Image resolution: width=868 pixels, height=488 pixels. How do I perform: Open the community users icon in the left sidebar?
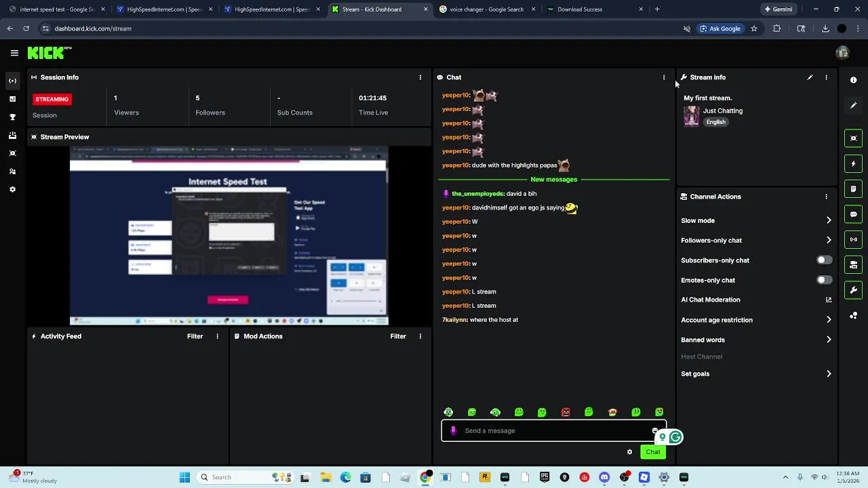12,171
